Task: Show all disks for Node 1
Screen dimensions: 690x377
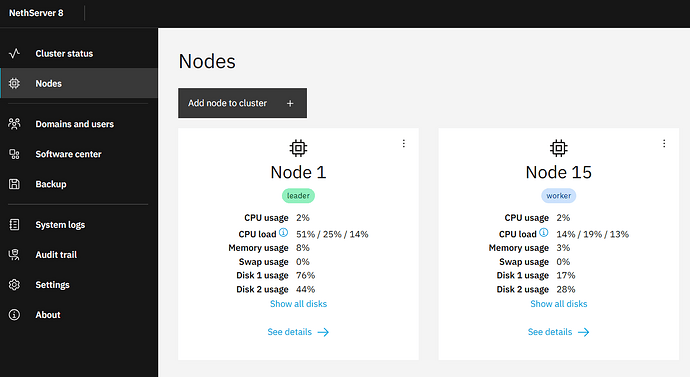Action: pos(298,304)
